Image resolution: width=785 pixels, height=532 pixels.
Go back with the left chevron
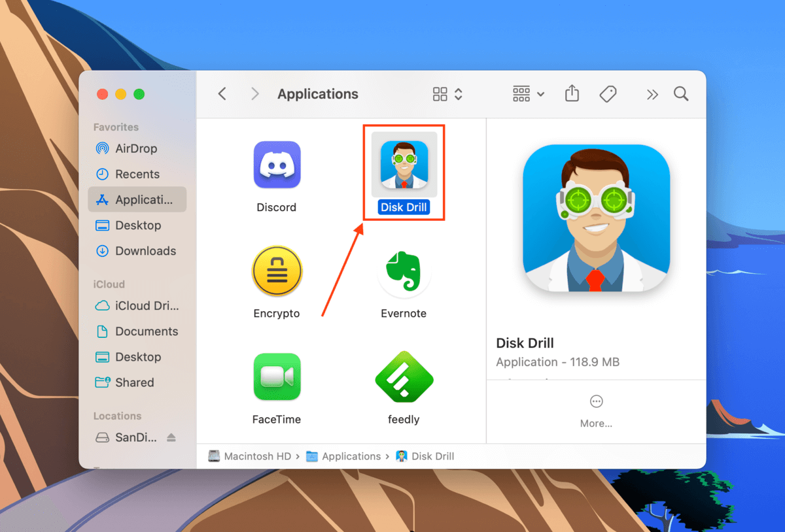click(x=222, y=94)
